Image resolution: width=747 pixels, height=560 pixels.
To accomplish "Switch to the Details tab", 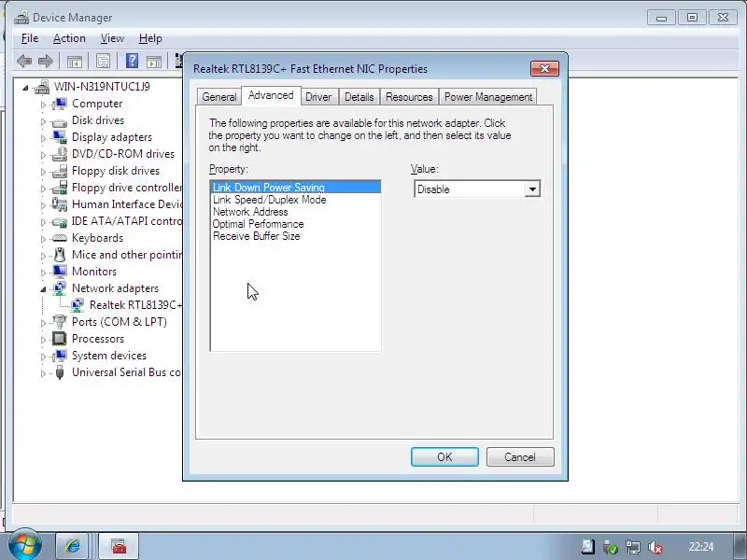I will click(x=359, y=97).
